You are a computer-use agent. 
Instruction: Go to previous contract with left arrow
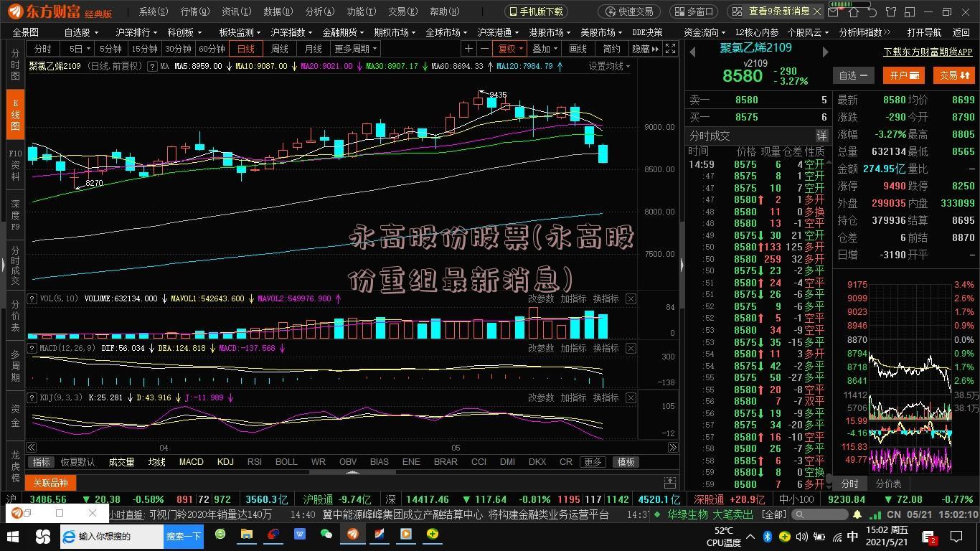click(x=693, y=52)
